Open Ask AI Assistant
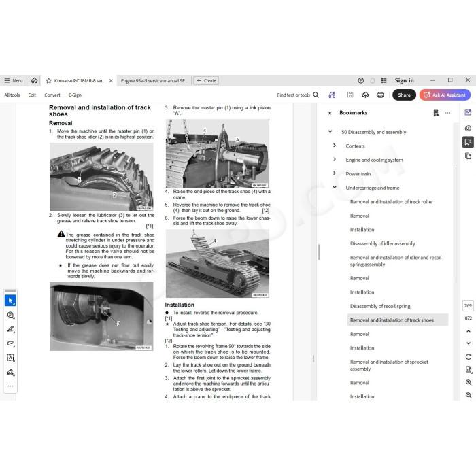Screen dimensions: 476x476 tap(445, 95)
